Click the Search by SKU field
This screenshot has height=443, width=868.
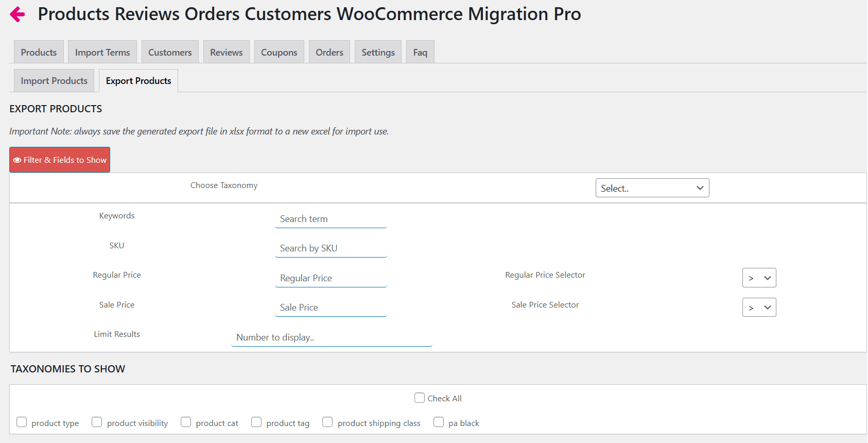331,248
